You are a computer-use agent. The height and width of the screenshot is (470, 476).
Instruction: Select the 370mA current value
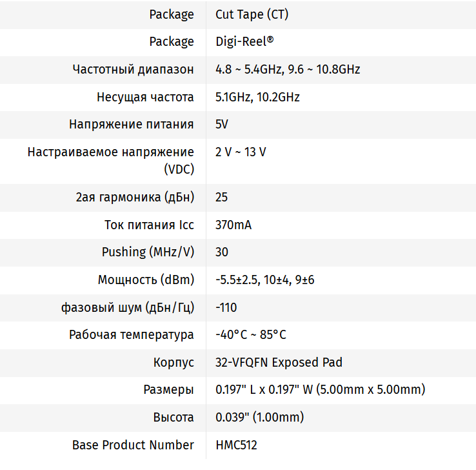point(233,225)
